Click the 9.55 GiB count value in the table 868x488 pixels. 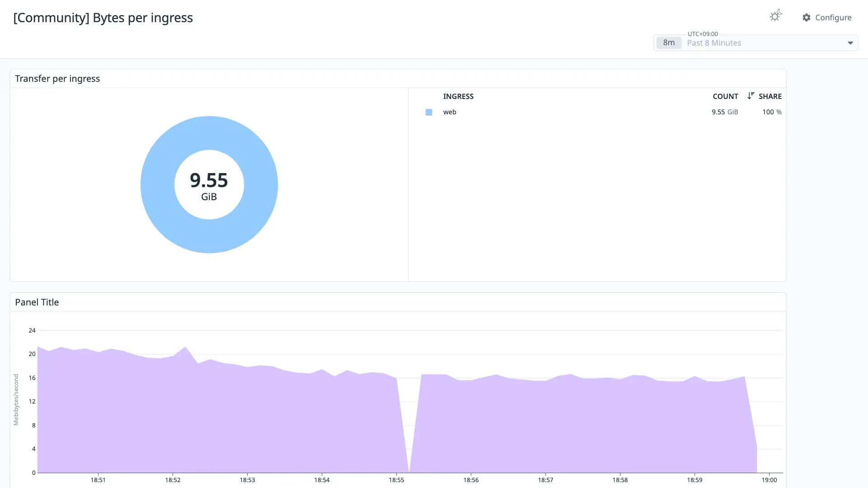[x=725, y=112]
